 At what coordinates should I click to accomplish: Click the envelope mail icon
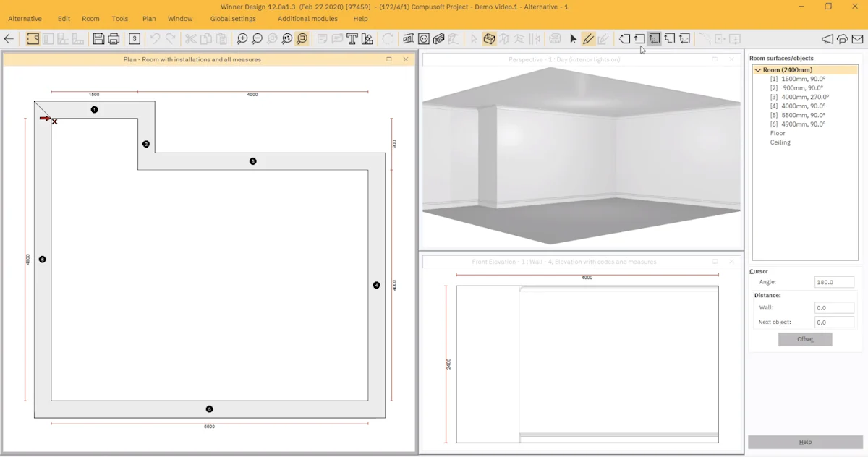point(858,39)
